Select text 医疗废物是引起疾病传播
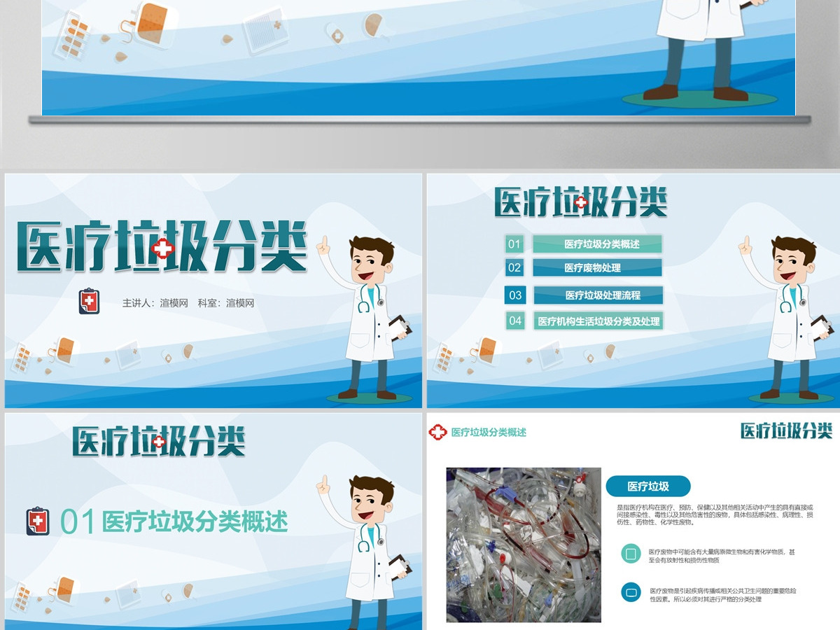840x630 pixels. [x=722, y=594]
